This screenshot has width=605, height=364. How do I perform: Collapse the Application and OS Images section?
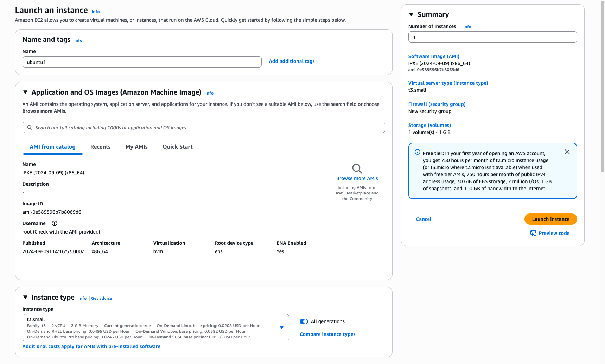tap(25, 92)
